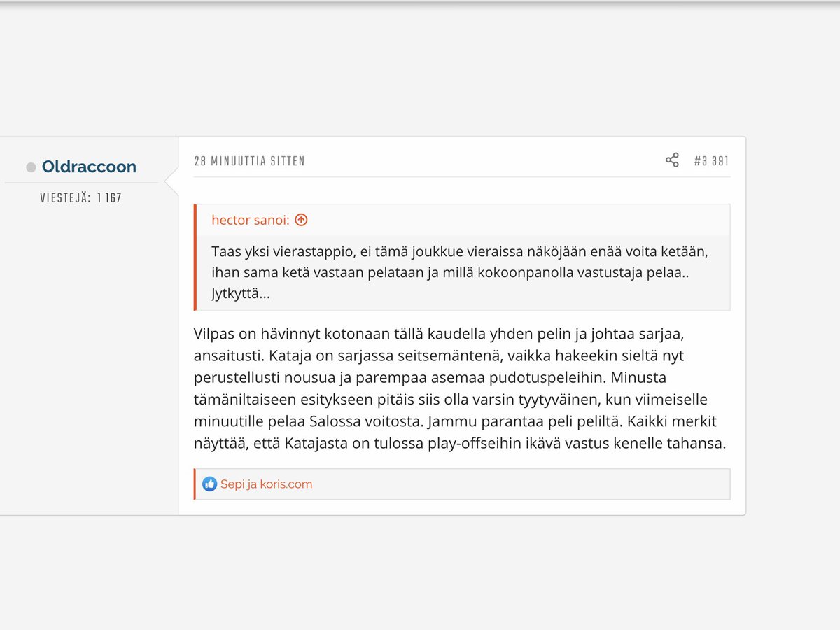Viewport: 840px width, 630px height.
Task: Click Oldraccoon's grey offline status dot
Action: click(31, 167)
